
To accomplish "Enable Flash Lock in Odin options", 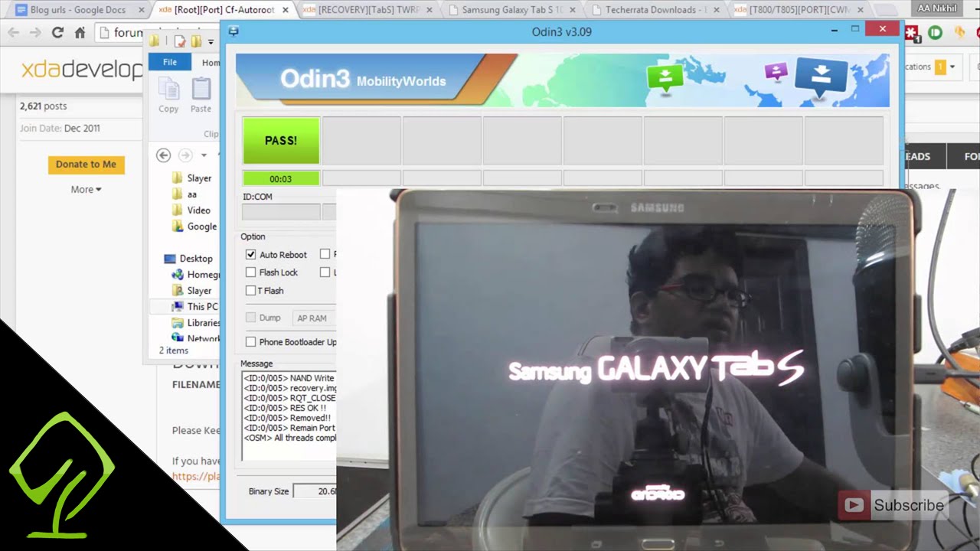I will [x=250, y=272].
